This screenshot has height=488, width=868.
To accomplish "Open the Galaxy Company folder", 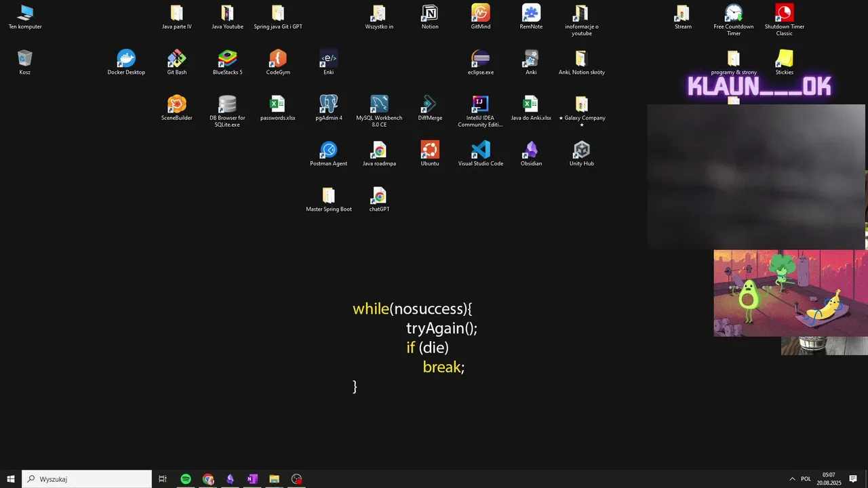I will click(582, 111).
